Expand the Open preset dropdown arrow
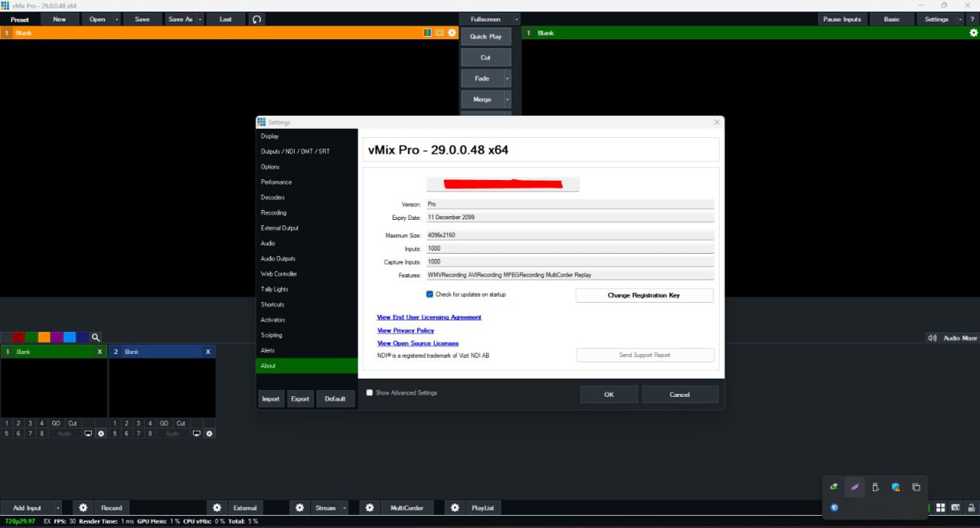Image resolution: width=980 pixels, height=528 pixels. (x=117, y=19)
